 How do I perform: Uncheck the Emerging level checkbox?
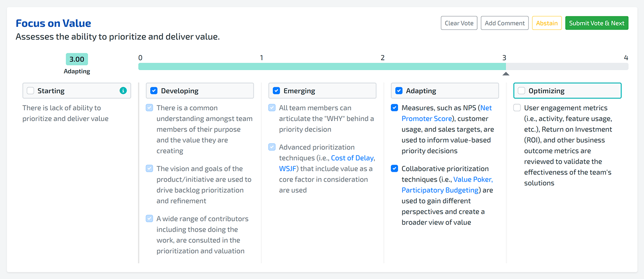(276, 91)
